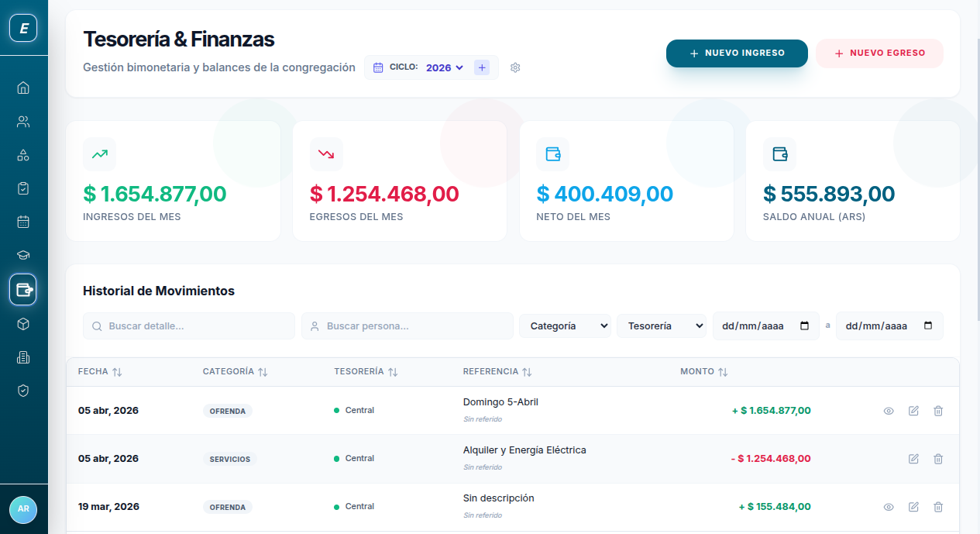
Task: View details of Domingo 5-Abril entry
Action: [x=889, y=411]
